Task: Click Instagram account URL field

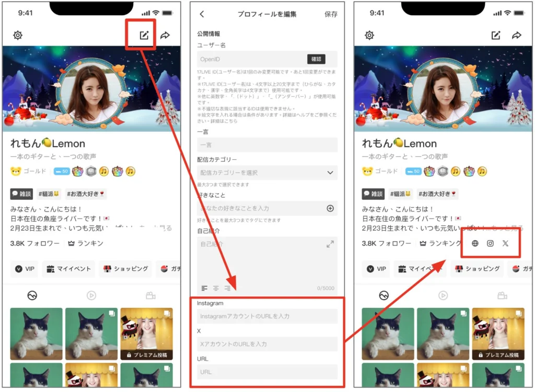Action: coord(267,316)
